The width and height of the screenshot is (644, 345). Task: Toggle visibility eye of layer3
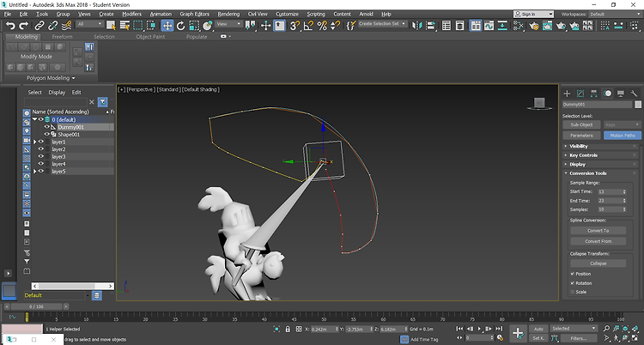point(40,156)
